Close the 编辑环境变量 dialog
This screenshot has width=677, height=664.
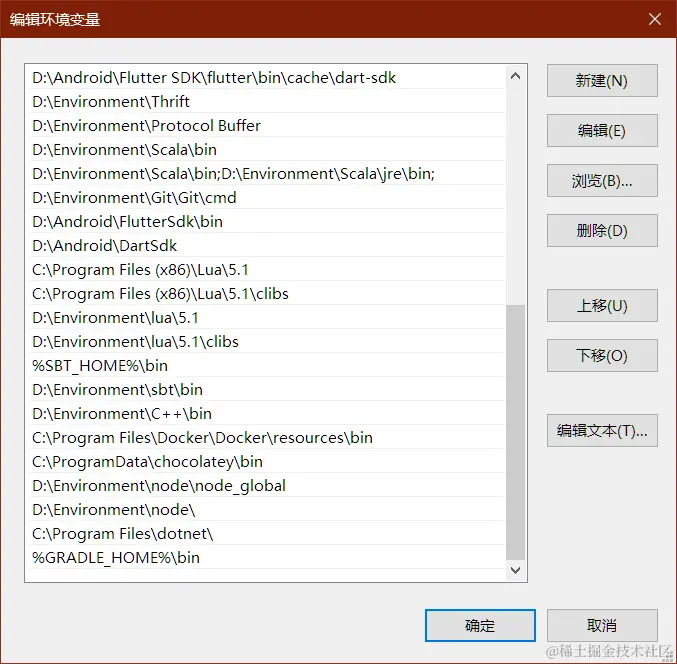(x=655, y=19)
